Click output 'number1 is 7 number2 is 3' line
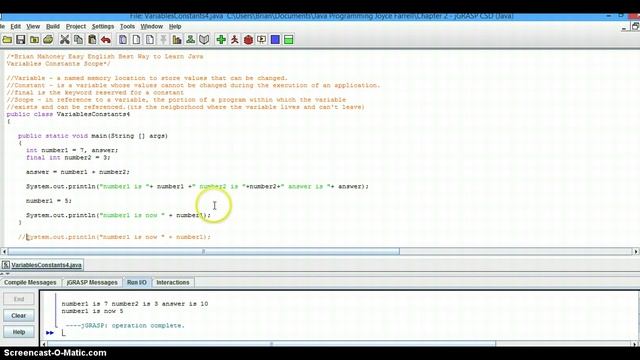The width and height of the screenshot is (640, 360). point(135,304)
